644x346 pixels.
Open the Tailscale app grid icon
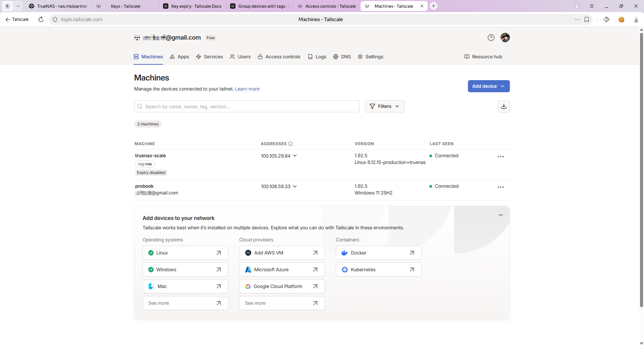click(137, 38)
